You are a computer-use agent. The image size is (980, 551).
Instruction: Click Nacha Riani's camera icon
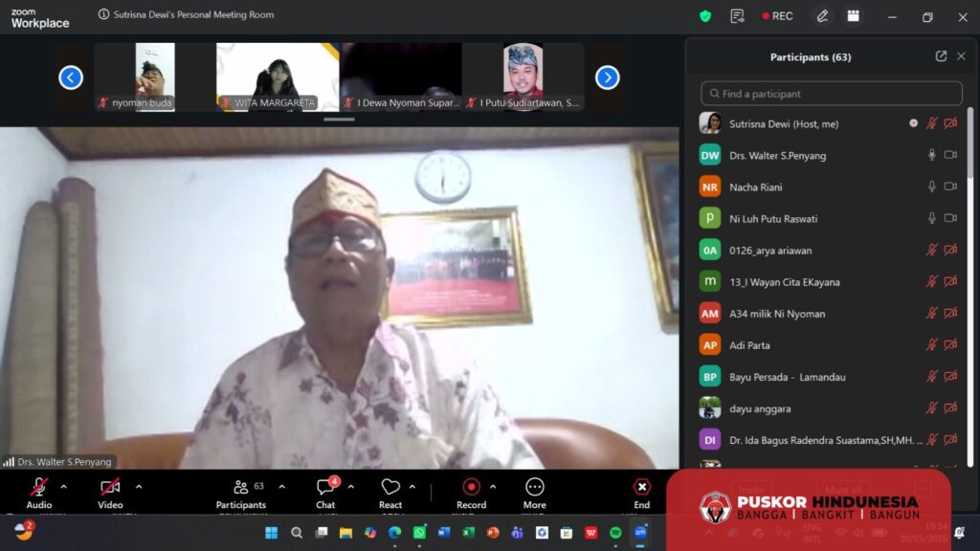[950, 187]
